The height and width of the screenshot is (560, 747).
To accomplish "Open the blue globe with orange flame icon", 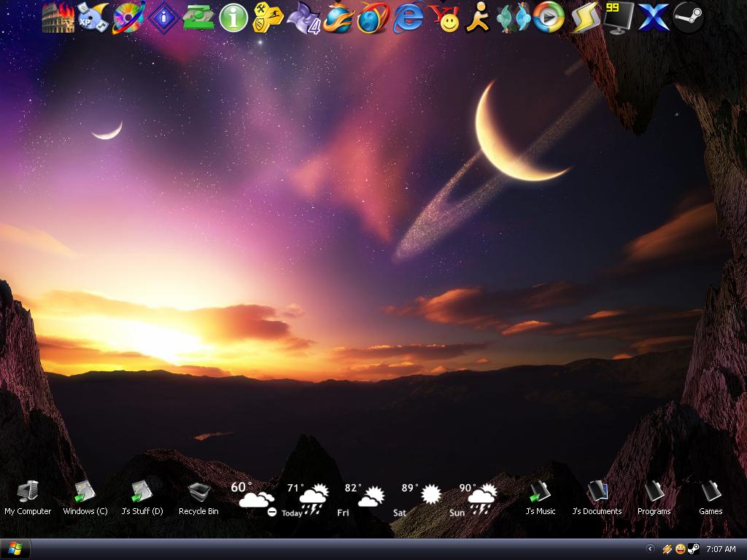I will tap(338, 17).
